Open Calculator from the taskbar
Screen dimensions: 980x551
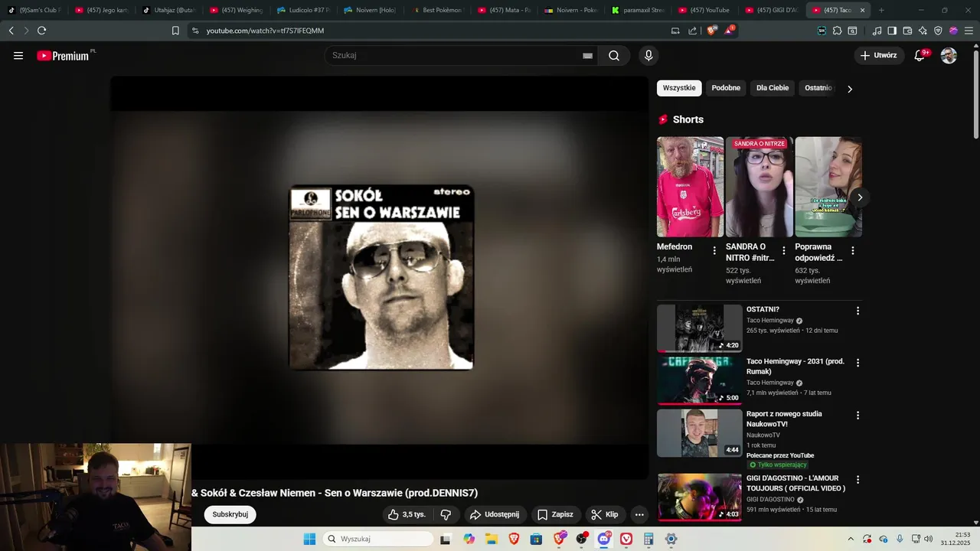click(648, 539)
